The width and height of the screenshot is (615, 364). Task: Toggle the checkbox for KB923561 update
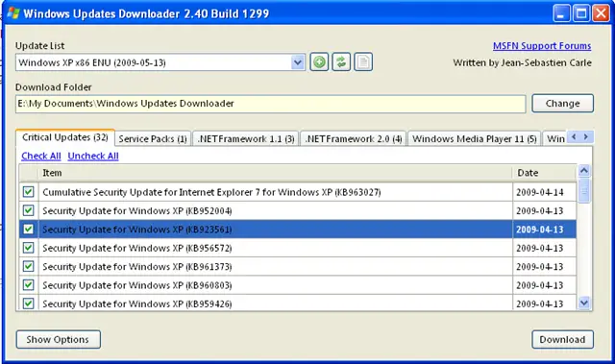[x=28, y=230]
